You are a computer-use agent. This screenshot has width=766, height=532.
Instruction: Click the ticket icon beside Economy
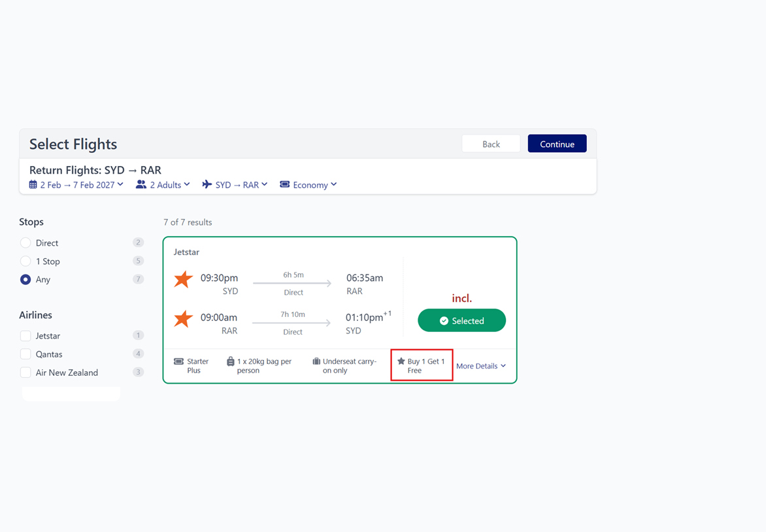pyautogui.click(x=284, y=184)
